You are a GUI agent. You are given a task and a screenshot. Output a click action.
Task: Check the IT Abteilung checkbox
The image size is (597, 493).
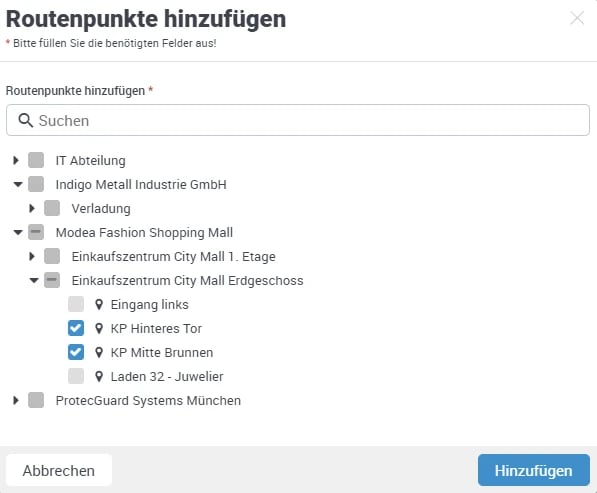click(x=36, y=160)
